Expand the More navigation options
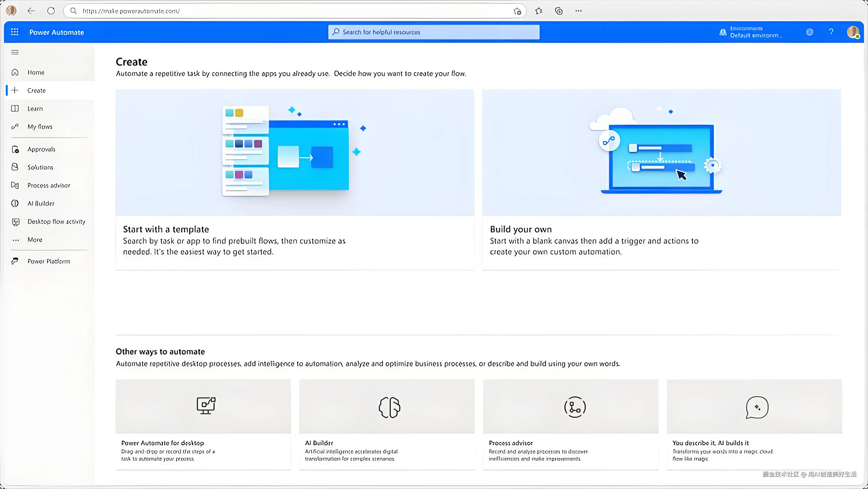Viewport: 868px width, 489px height. click(x=34, y=240)
